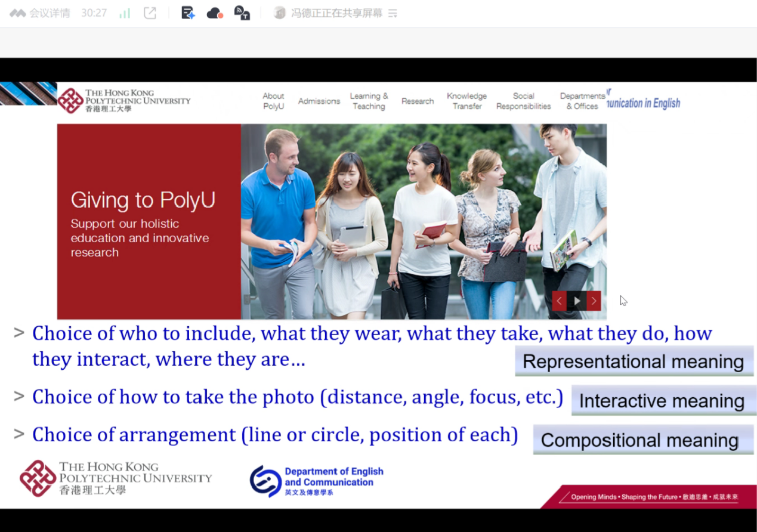
Task: Click the Giving to PolyU banner heading
Action: [x=143, y=200]
